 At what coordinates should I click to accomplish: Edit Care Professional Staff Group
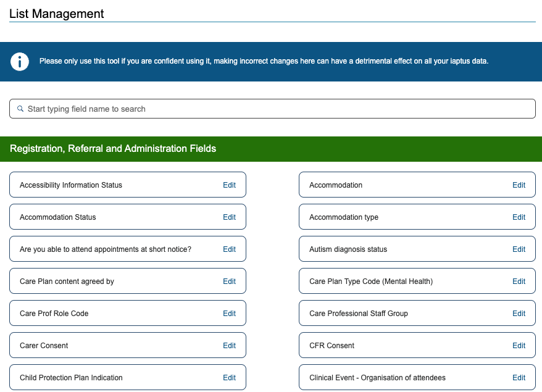coord(519,314)
